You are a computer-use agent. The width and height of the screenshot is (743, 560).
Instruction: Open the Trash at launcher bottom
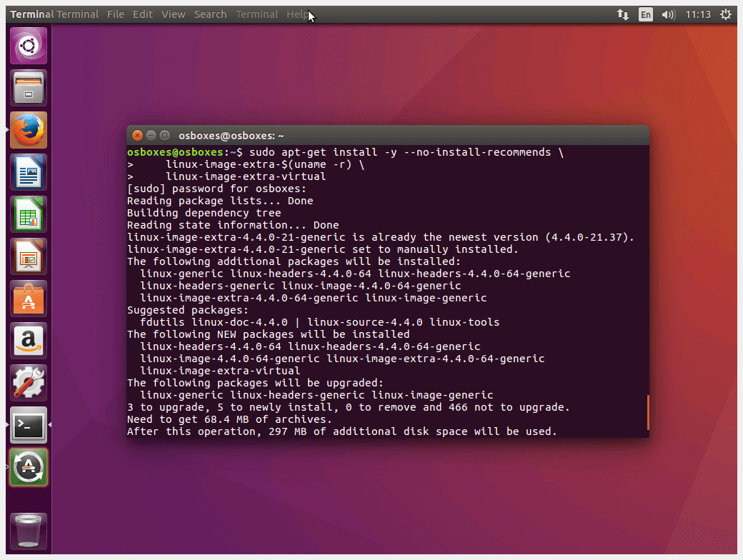coord(29,531)
